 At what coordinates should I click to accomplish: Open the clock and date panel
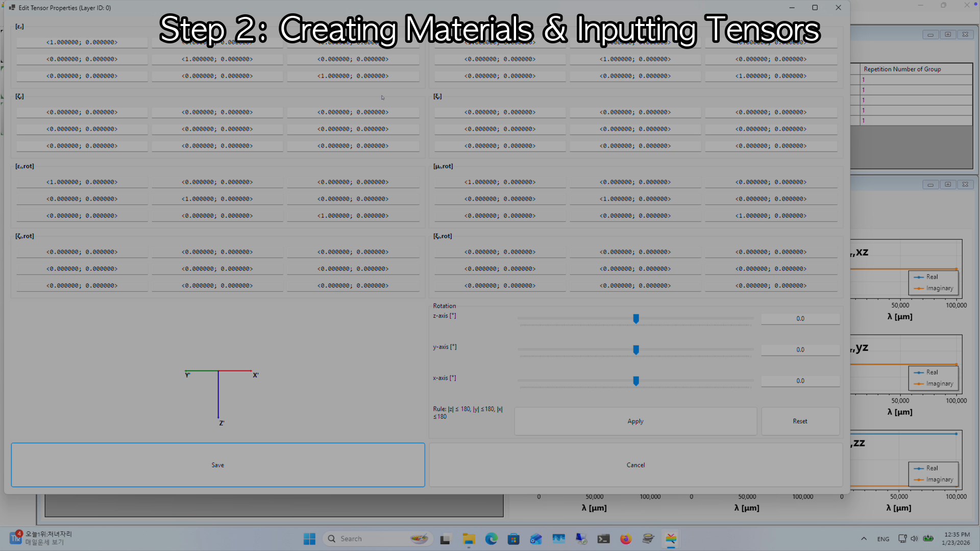(x=956, y=539)
